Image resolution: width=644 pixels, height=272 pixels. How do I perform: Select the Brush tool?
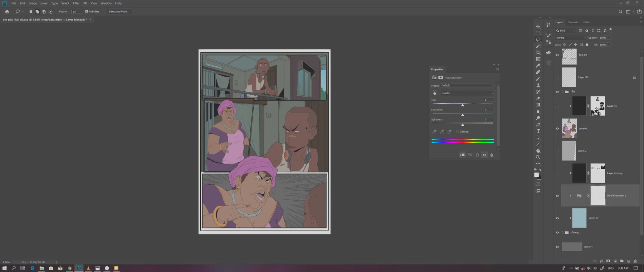click(538, 78)
